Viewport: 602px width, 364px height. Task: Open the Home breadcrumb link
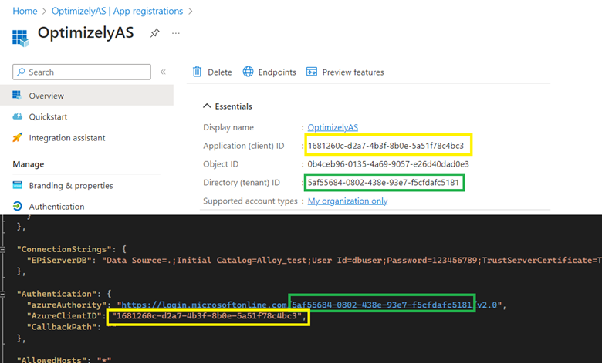point(25,11)
